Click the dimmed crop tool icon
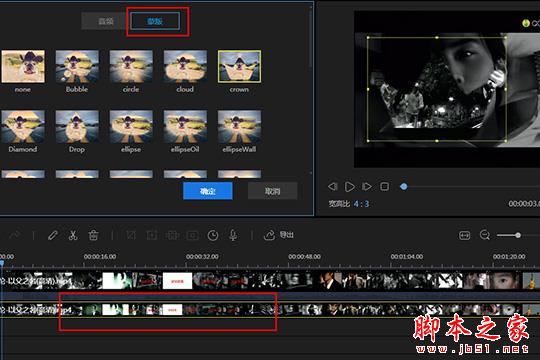540x360 pixels. coord(131,235)
